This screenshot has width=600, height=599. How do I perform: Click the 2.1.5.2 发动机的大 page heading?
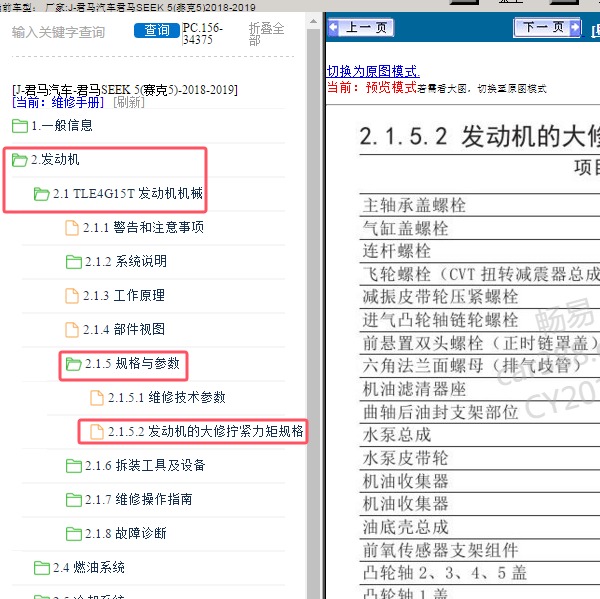(479, 136)
